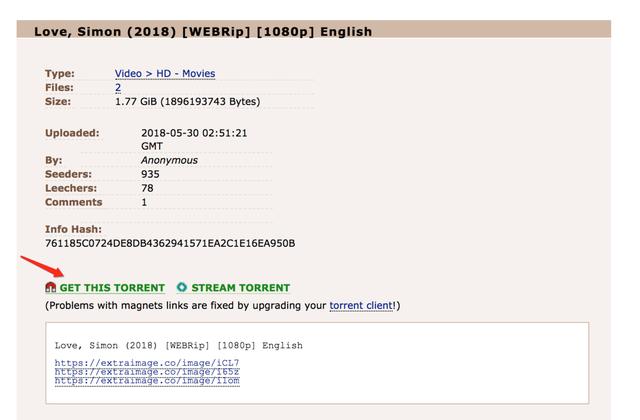Click the comments count 1
Screen dimensions: 640x420
[144, 202]
